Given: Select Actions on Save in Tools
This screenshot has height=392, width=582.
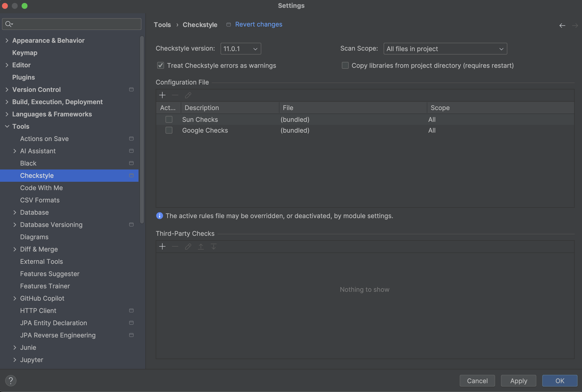Looking at the screenshot, I should pyautogui.click(x=44, y=139).
